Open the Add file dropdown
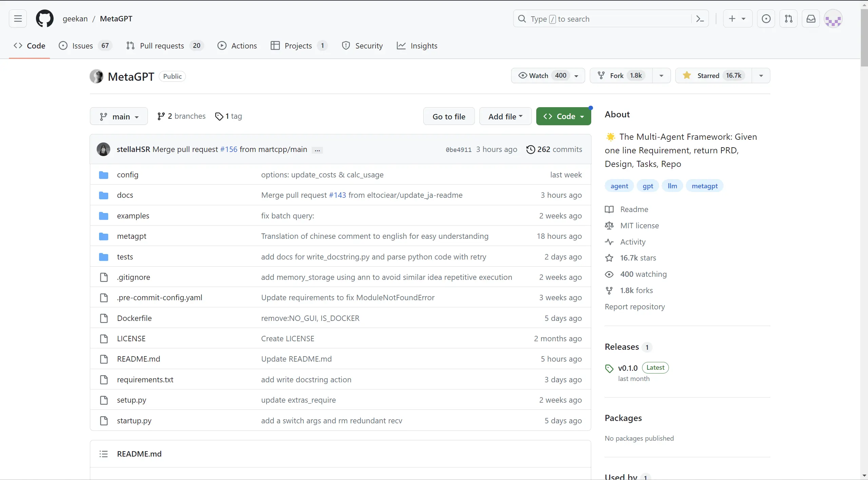Screen dimensions: 868x480 pyautogui.click(x=505, y=116)
